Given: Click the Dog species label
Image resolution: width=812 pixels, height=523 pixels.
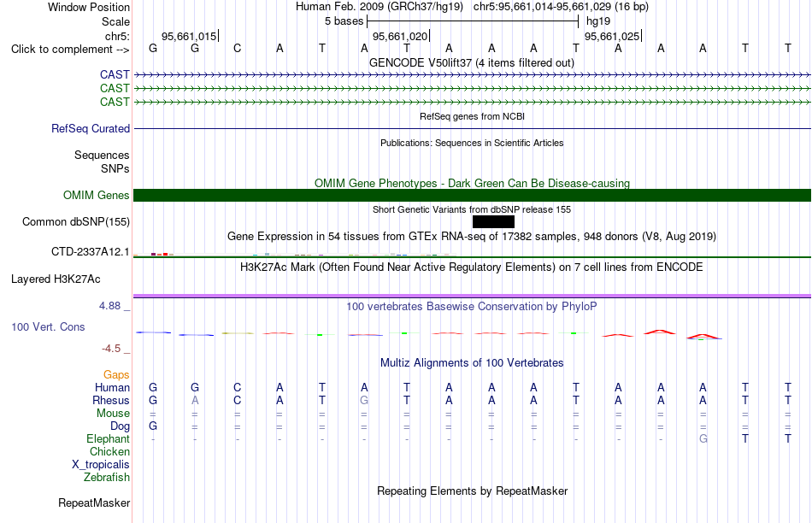Looking at the screenshot, I should (x=121, y=426).
